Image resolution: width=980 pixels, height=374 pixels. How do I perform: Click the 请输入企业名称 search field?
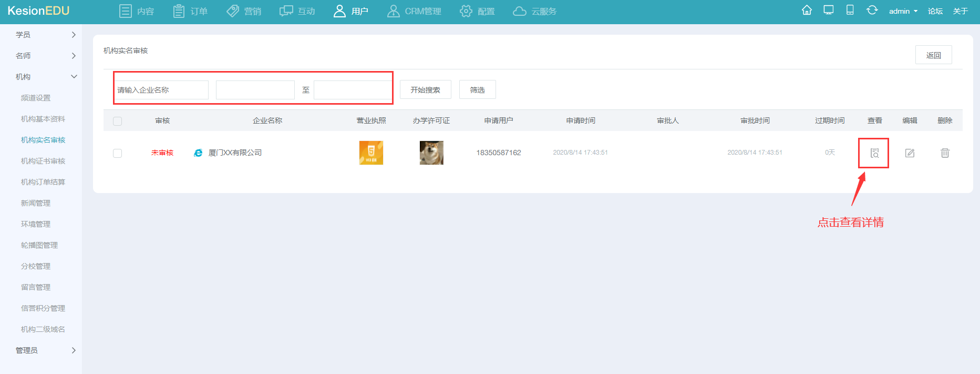[161, 90]
